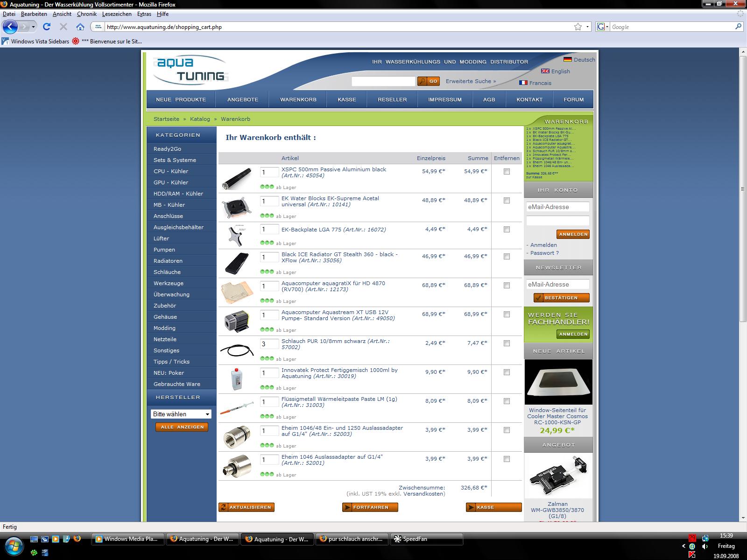
Task: Click search GO button
Action: click(429, 81)
